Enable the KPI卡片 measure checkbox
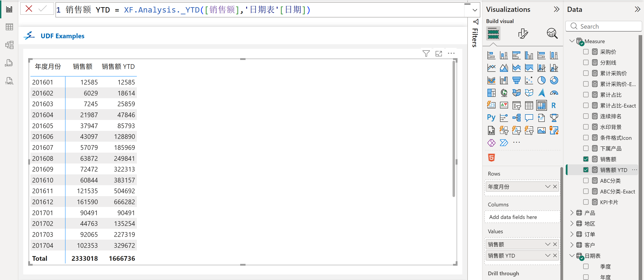 [586, 202]
